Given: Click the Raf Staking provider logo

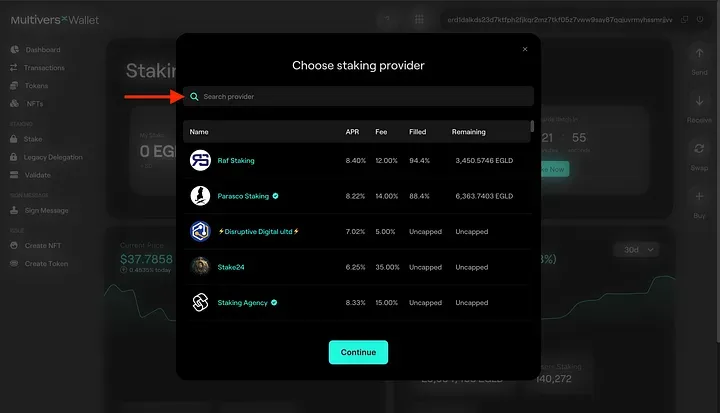Looking at the screenshot, I should (200, 160).
